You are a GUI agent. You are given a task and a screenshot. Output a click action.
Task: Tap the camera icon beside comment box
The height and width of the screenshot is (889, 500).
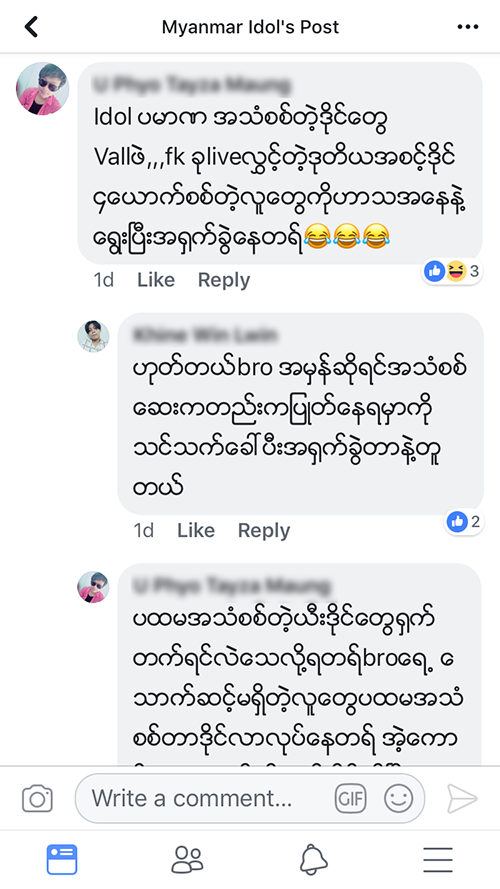37,799
